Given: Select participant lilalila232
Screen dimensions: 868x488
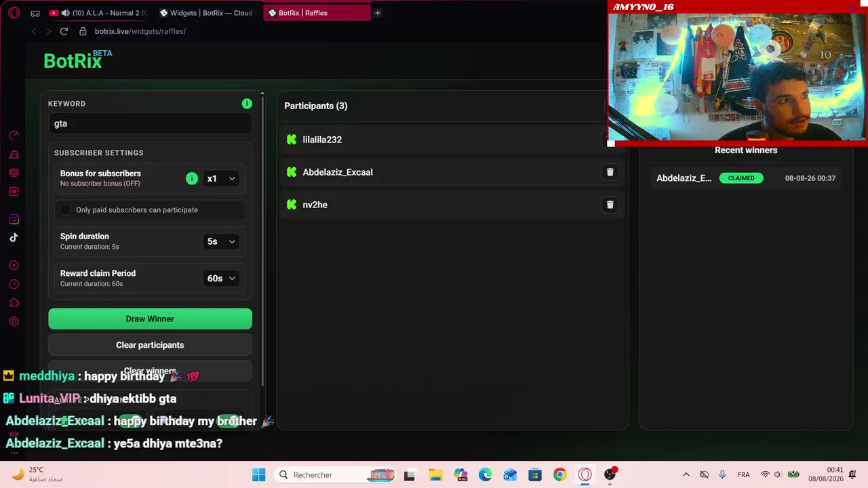Looking at the screenshot, I should 322,140.
